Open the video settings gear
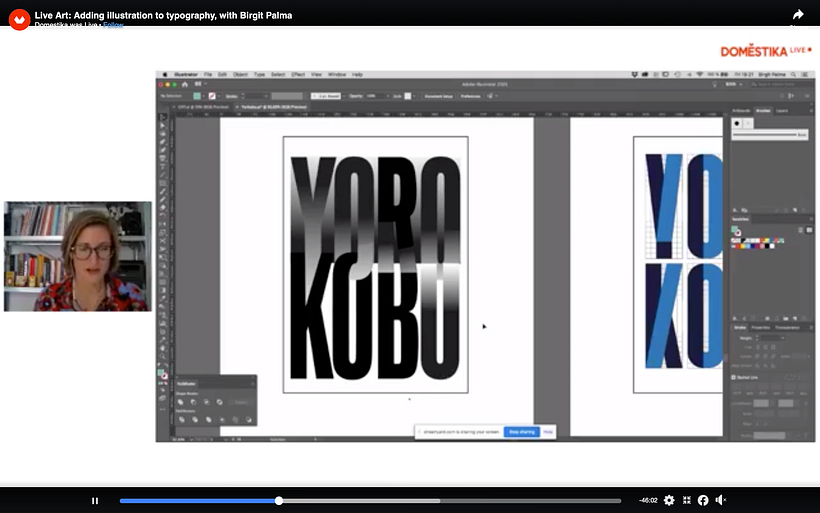The image size is (820, 513). [x=669, y=500]
